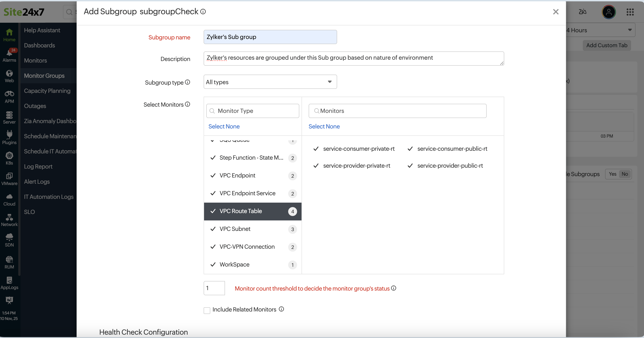The height and width of the screenshot is (338, 644).
Task: Uncheck the VPC Subnet monitor type
Action: 213,229
